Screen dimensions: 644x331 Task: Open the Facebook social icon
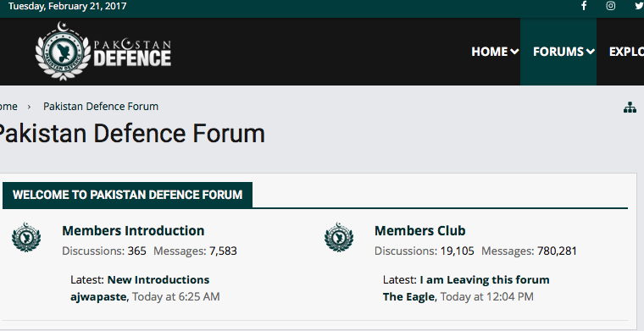point(584,6)
